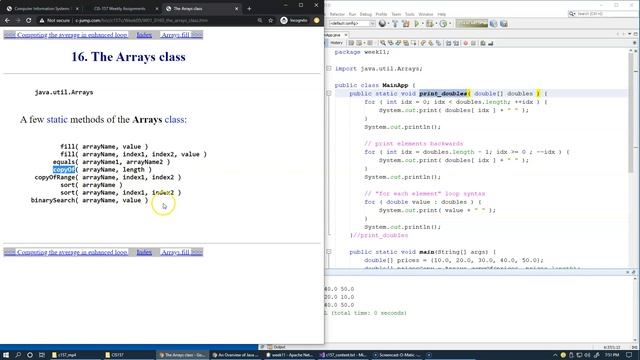Image resolution: width=640 pixels, height=360 pixels.
Task: Click the memory usage bar in NetBeans
Action: [471, 24]
